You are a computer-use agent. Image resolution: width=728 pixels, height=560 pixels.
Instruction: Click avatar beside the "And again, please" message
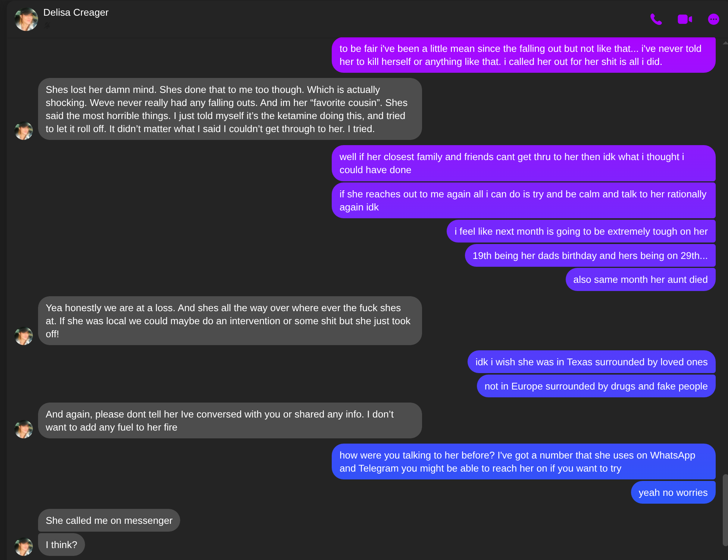point(24,429)
